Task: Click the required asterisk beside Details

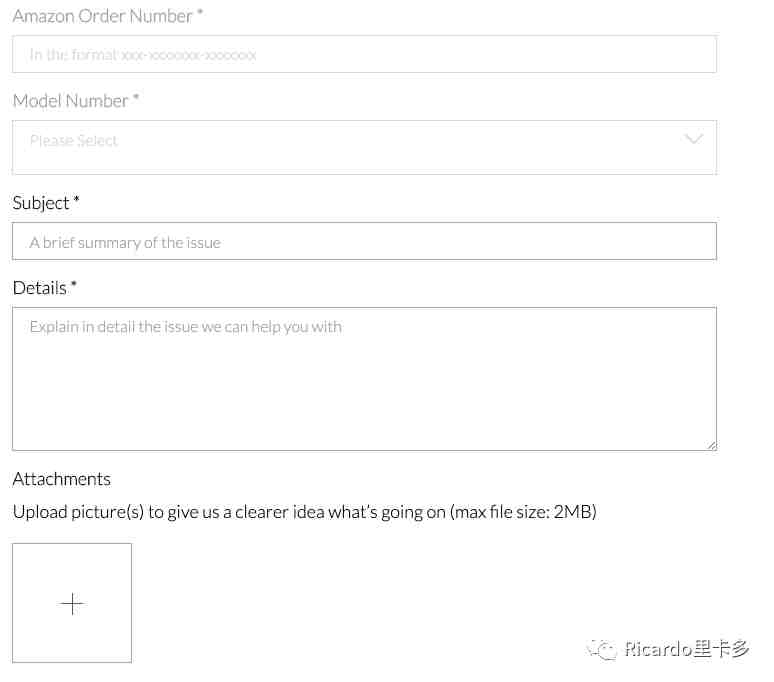Action: 74,284
